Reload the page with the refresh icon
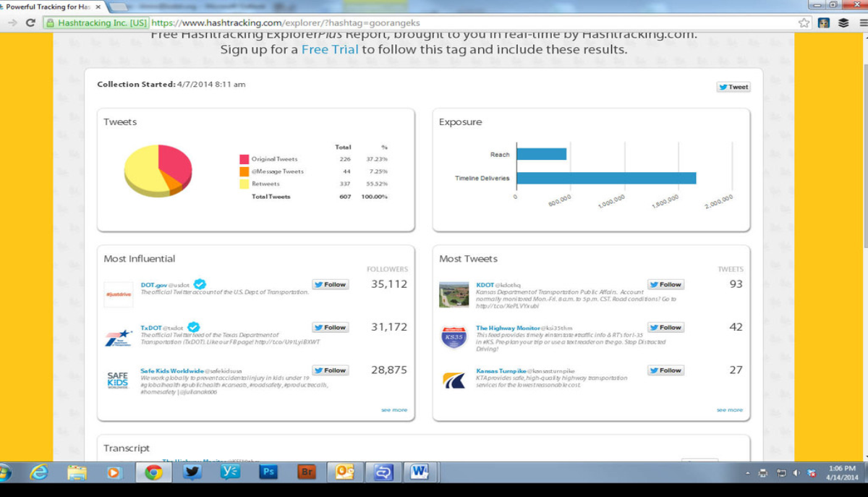Viewport: 868px width, 497px height. tap(30, 22)
